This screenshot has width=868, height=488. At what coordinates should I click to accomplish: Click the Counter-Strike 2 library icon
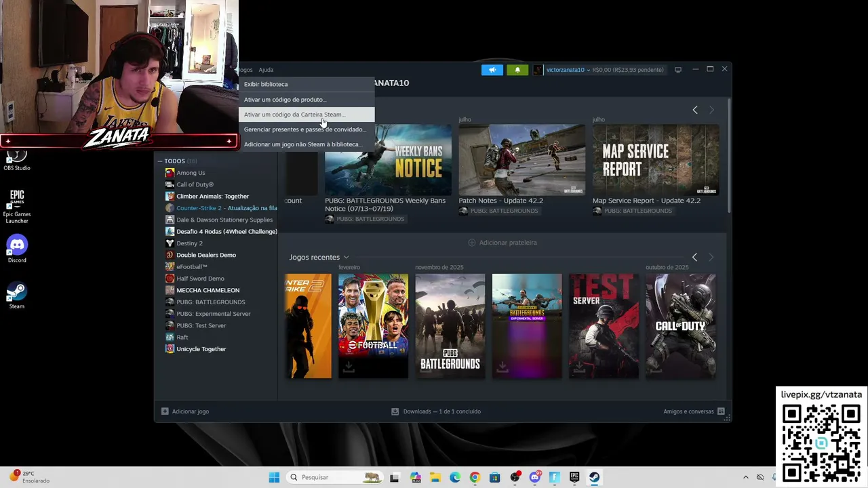tap(170, 208)
